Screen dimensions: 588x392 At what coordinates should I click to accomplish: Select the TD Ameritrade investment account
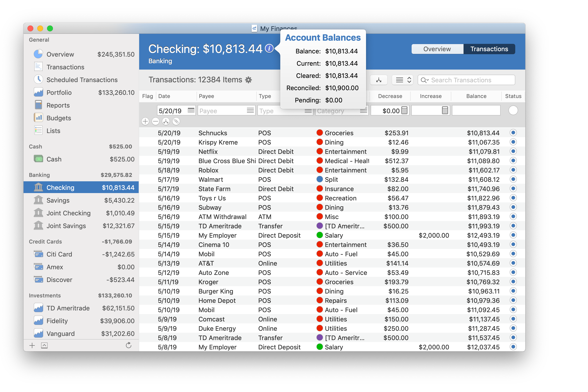tap(81, 308)
